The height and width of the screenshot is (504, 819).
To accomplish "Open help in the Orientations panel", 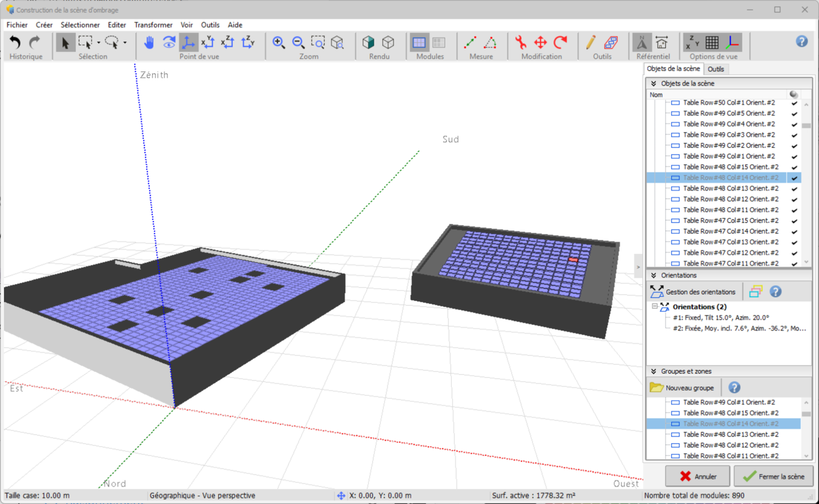I will click(x=776, y=291).
